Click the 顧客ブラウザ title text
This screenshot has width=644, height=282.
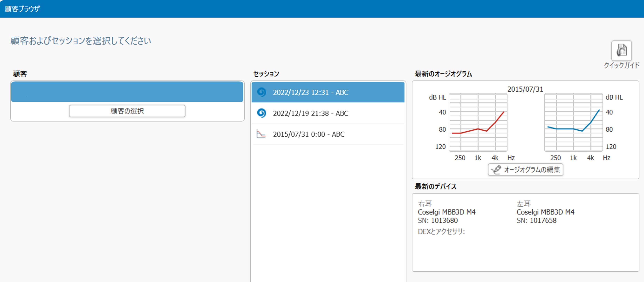[22, 9]
